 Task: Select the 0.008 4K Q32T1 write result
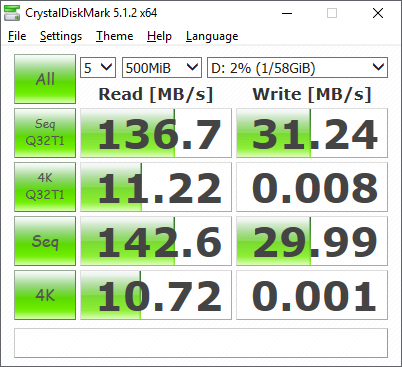[x=312, y=187]
